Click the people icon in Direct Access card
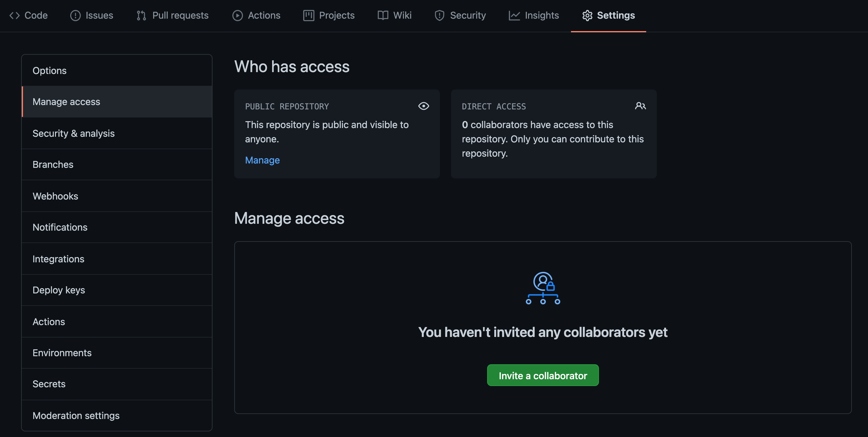 (x=640, y=106)
